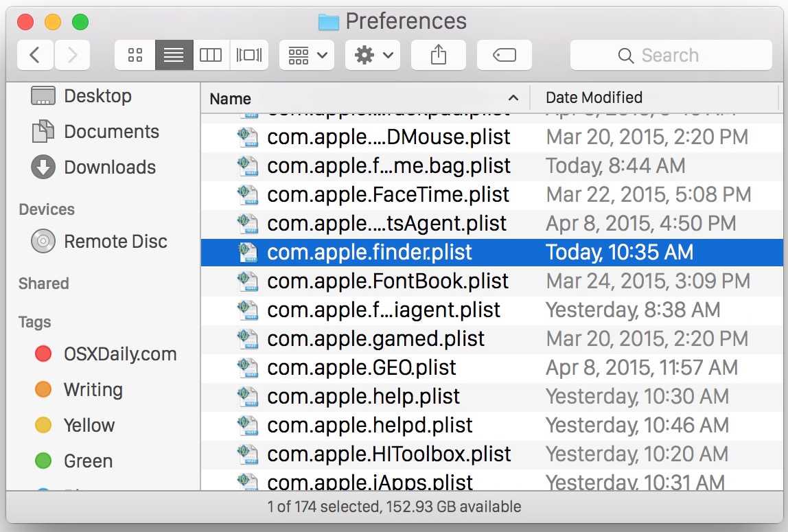Go back to previous folder
Image resolution: width=788 pixels, height=532 pixels.
(34, 55)
